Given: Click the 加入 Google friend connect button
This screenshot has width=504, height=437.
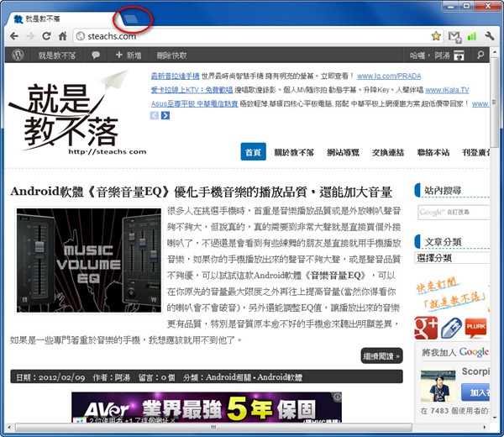Looking at the screenshot, I should pyautogui.click(x=475, y=392).
